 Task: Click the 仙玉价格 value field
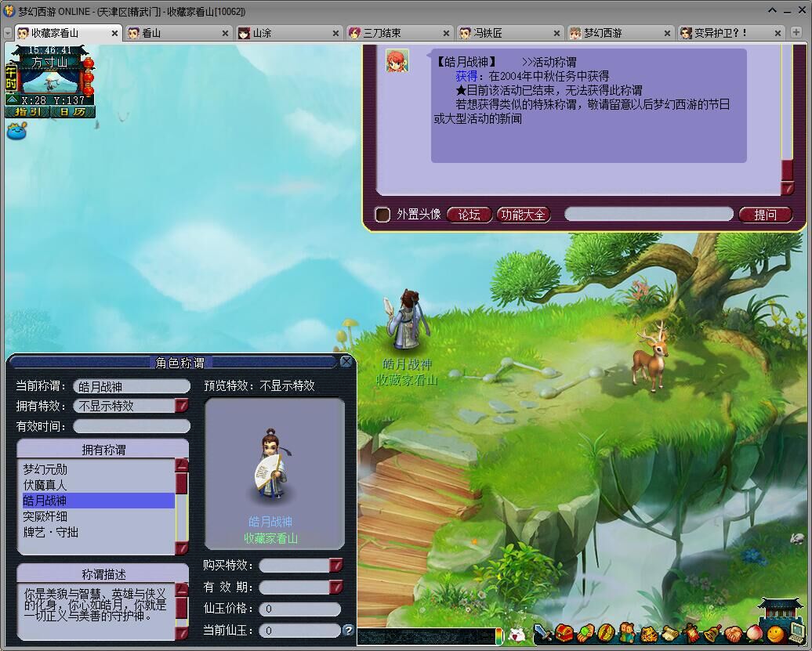[x=300, y=609]
